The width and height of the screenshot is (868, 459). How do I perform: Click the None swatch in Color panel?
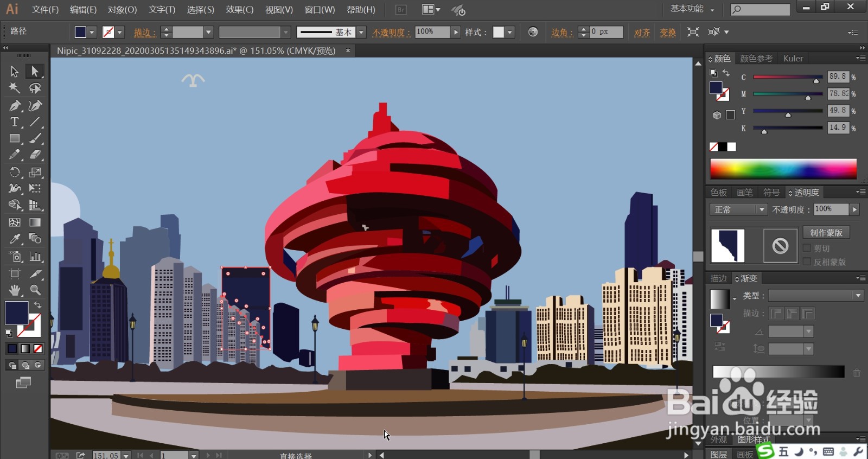pyautogui.click(x=714, y=146)
